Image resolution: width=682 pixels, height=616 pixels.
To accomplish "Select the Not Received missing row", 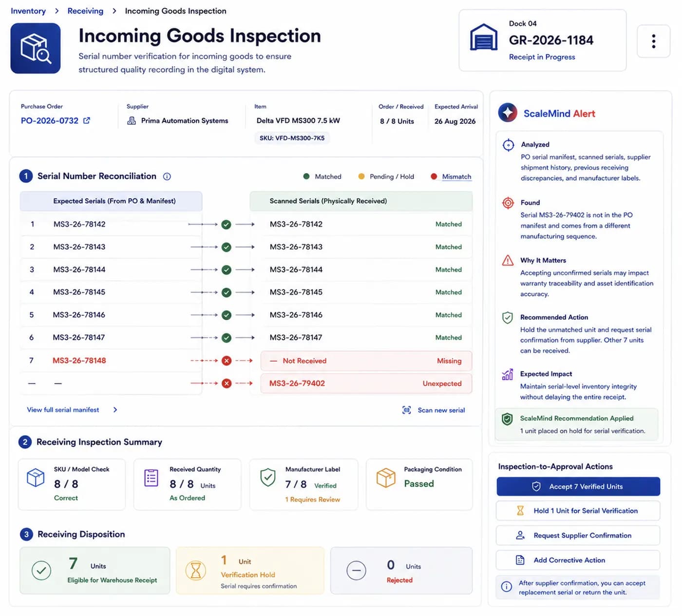I will 366,361.
